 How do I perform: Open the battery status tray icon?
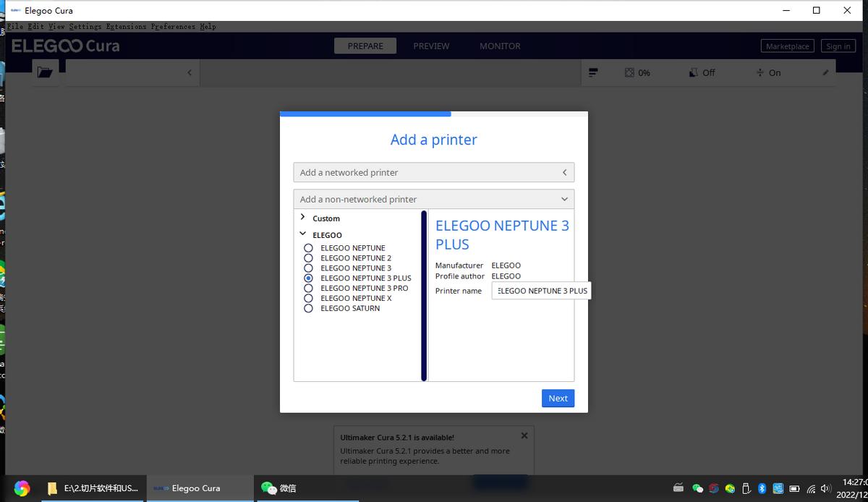[x=794, y=488]
